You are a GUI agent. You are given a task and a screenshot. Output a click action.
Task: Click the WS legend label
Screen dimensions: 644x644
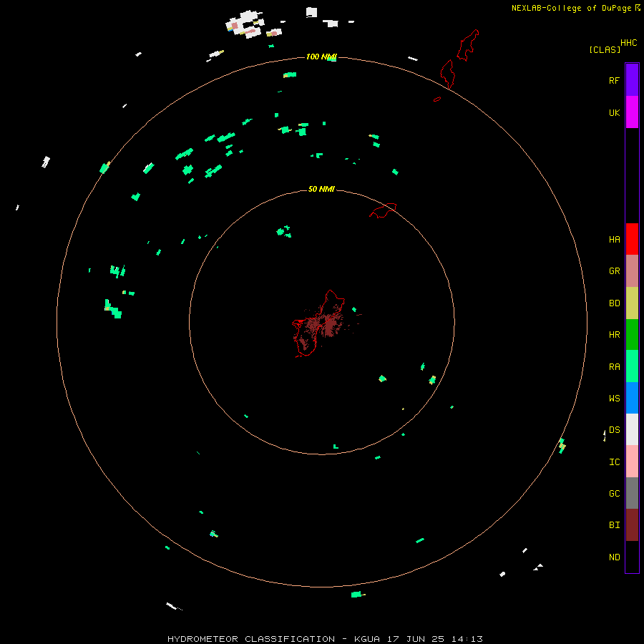tap(614, 398)
